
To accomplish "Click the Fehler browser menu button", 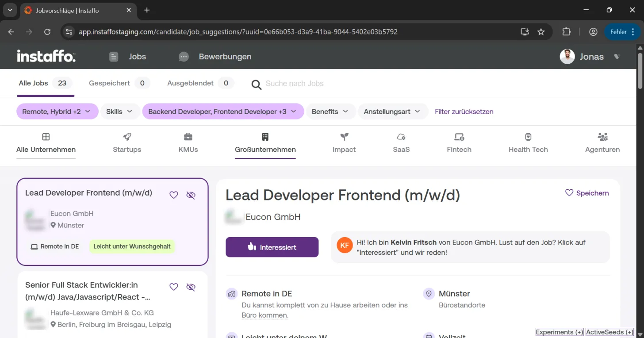I will coord(622,32).
